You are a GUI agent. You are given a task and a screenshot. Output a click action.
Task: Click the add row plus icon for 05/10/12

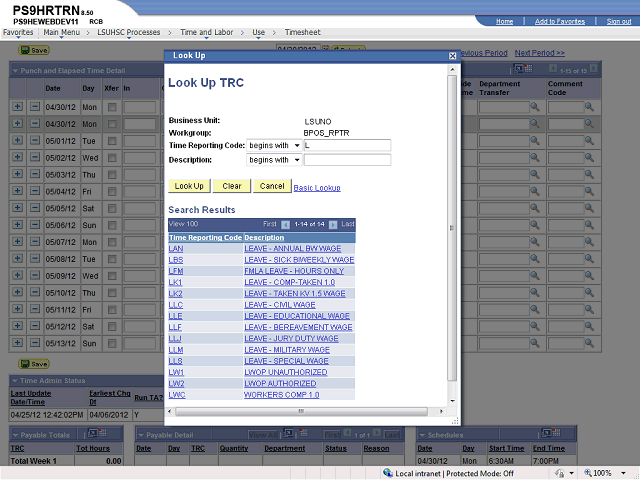(x=17, y=293)
